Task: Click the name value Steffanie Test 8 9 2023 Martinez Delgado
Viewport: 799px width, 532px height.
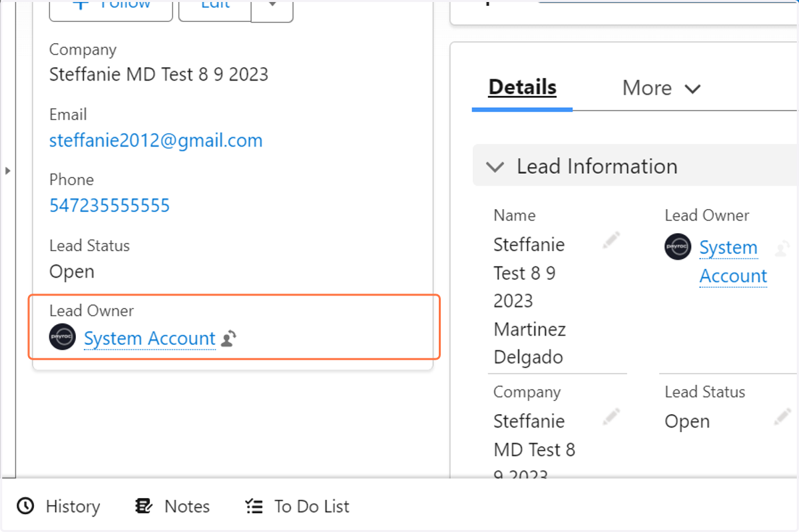Action: [530, 301]
